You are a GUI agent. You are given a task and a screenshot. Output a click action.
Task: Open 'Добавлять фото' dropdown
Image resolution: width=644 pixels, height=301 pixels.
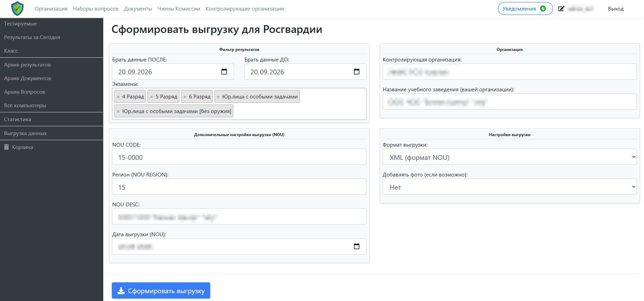[509, 187]
